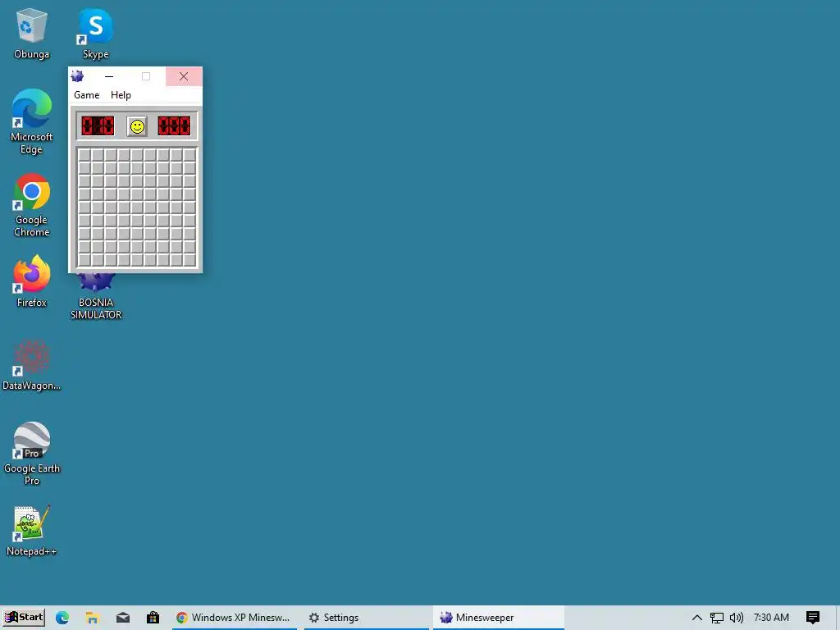
Task: Open File Explorer from the taskbar
Action: [92, 618]
